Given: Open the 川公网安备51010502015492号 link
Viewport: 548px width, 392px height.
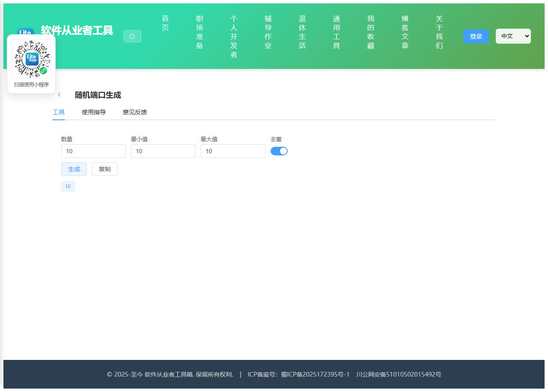Looking at the screenshot, I should pyautogui.click(x=399, y=374).
